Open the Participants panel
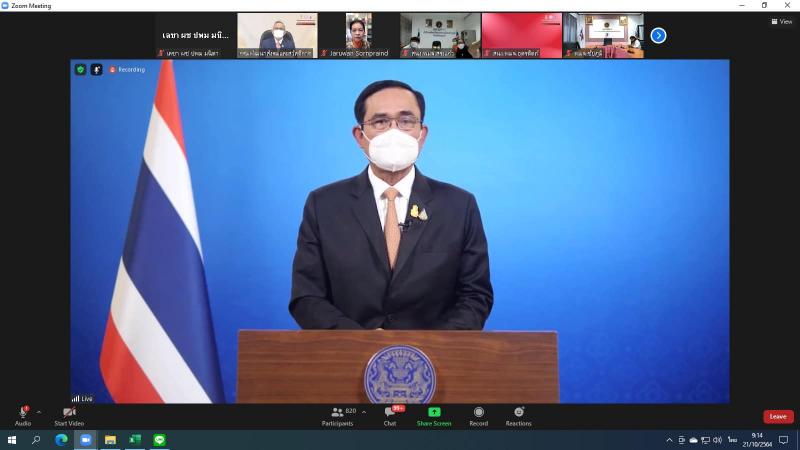Image resolution: width=800 pixels, height=450 pixels. coord(338,416)
